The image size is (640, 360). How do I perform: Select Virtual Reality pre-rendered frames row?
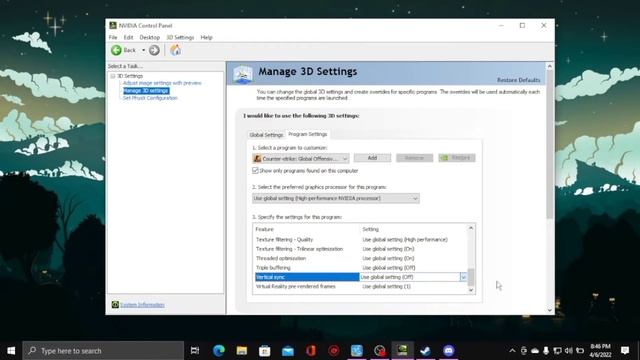(361, 287)
